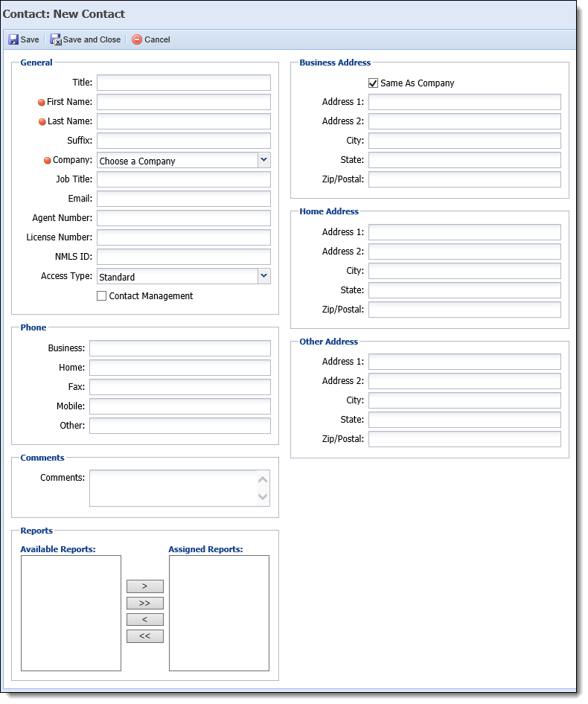Click Comments scrollbar up arrow
The image size is (588, 704).
coord(263,479)
